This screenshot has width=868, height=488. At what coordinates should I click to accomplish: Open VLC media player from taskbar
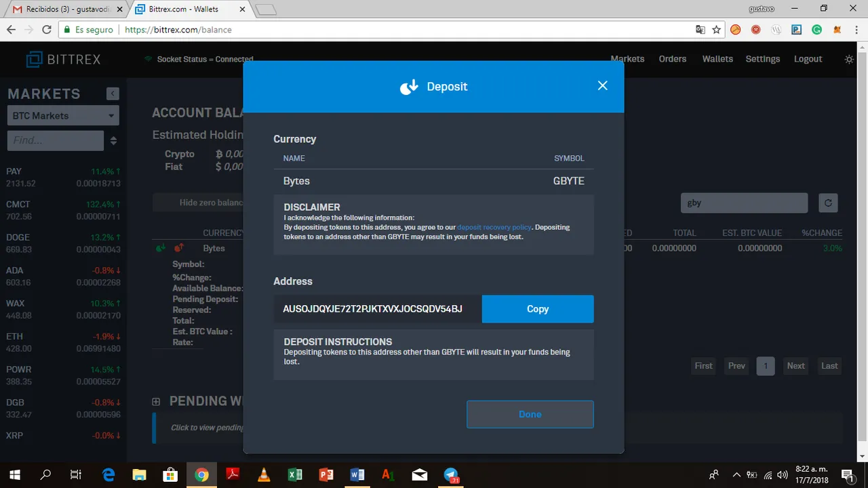[264, 475]
